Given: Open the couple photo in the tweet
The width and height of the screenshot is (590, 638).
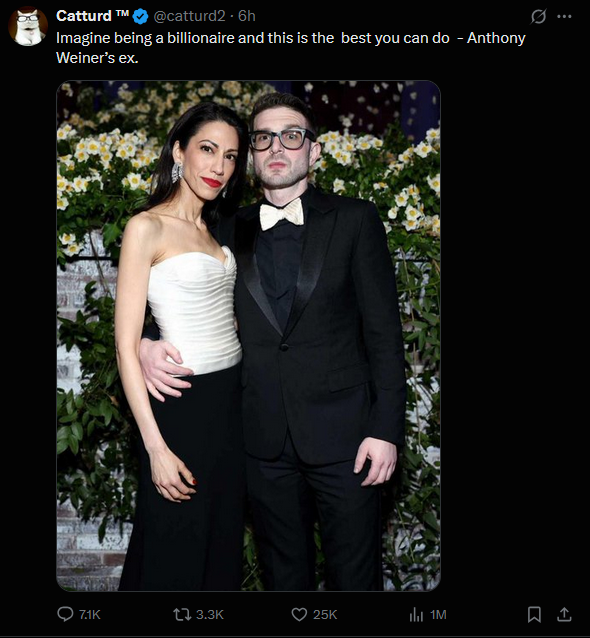Looking at the screenshot, I should click(248, 336).
